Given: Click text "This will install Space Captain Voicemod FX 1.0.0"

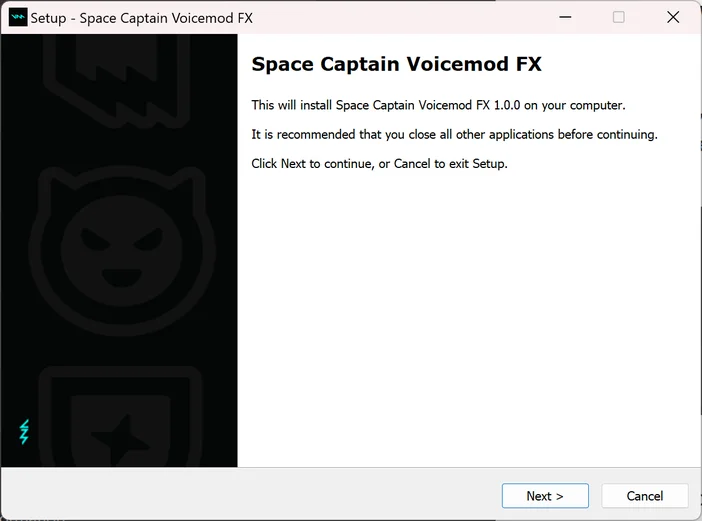Looking at the screenshot, I should click(x=386, y=105).
